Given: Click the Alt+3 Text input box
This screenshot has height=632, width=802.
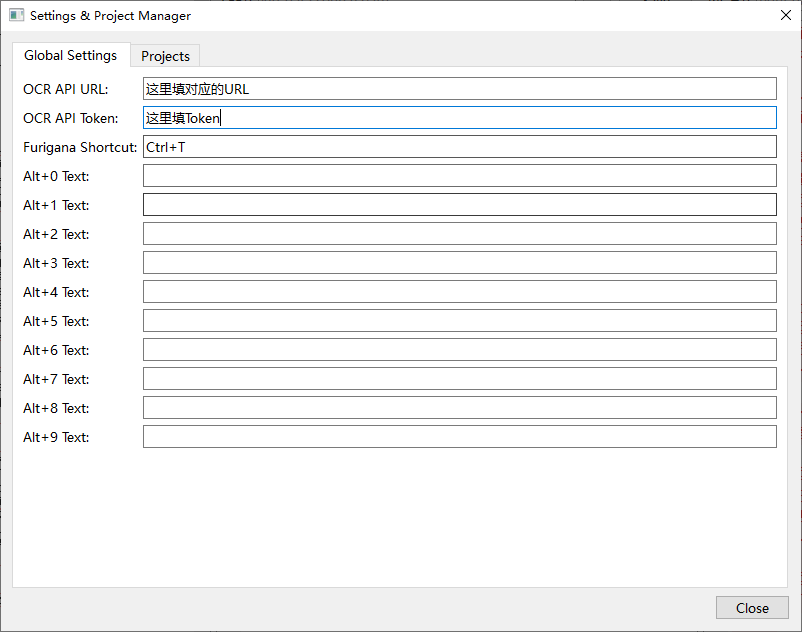Looking at the screenshot, I should click(460, 263).
